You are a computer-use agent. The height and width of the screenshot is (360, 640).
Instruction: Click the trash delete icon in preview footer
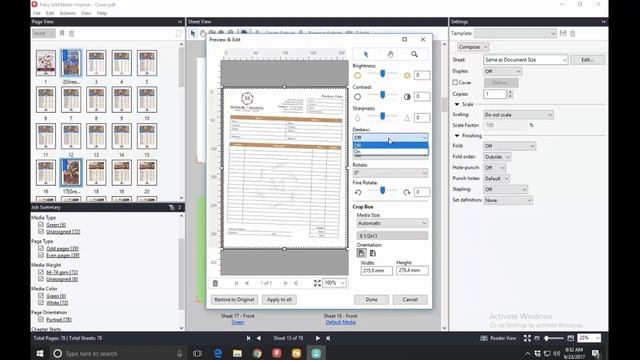point(215,283)
